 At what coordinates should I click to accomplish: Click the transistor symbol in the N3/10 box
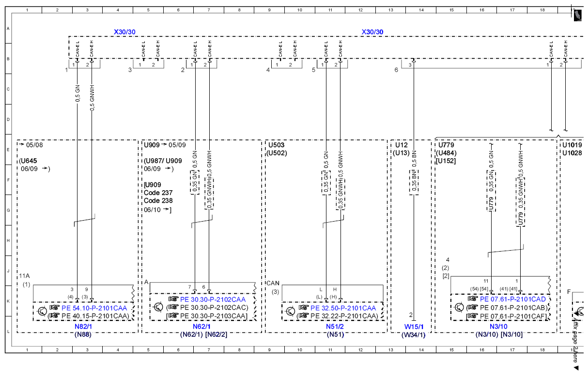459,307
